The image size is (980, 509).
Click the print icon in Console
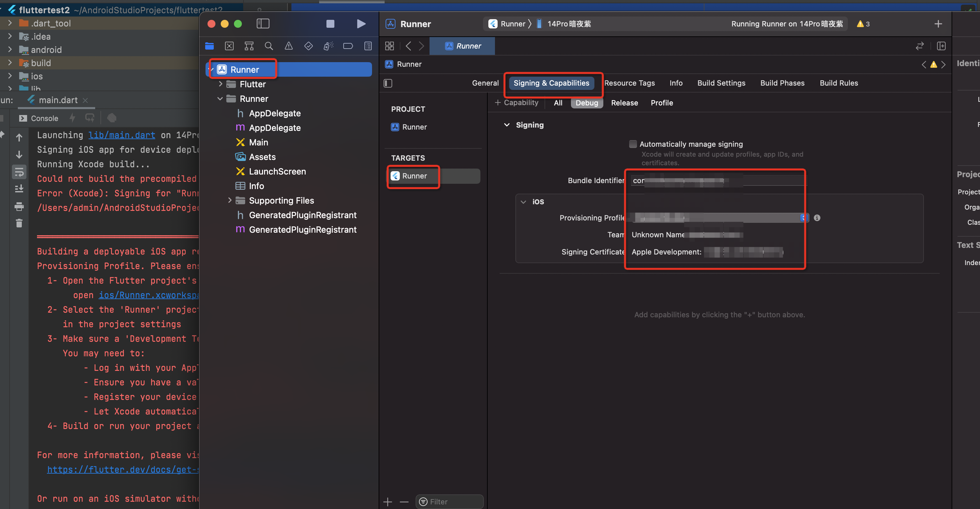19,207
